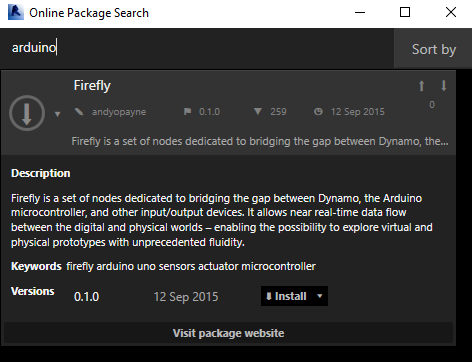The height and width of the screenshot is (362, 472).
Task: Open the Install button's dropdown arrow
Action: pyautogui.click(x=320, y=296)
